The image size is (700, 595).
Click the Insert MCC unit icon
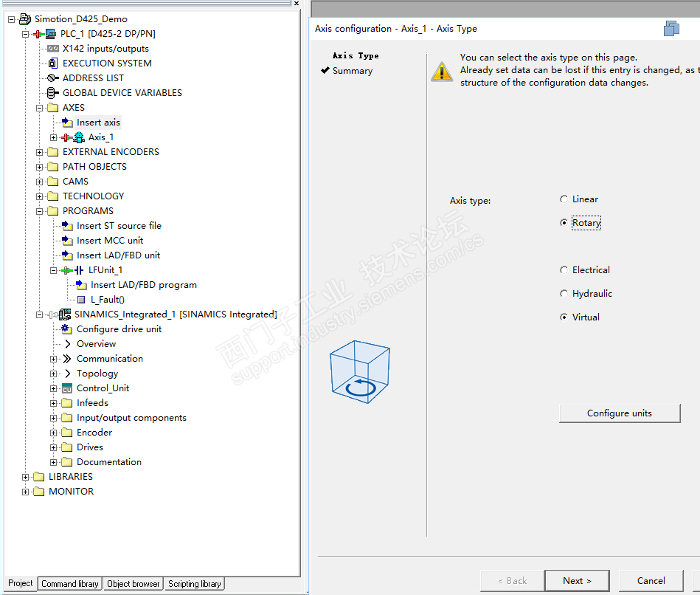[x=67, y=241]
